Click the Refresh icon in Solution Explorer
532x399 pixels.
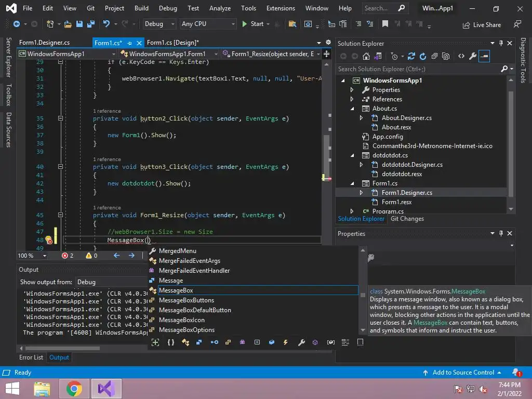[423, 56]
